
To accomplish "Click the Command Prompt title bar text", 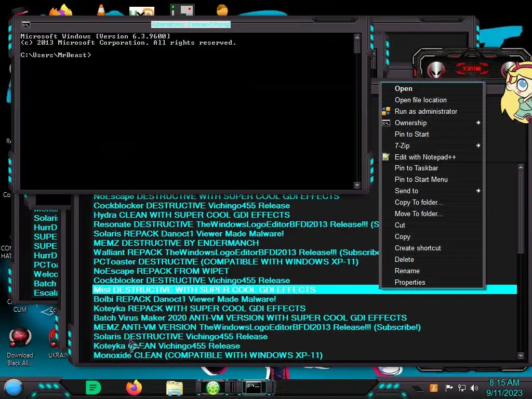I will pyautogui.click(x=191, y=24).
